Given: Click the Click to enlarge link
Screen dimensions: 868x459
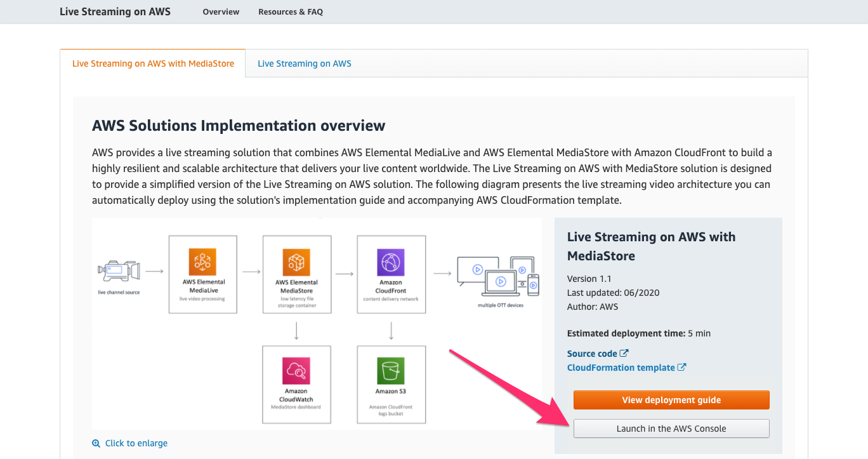Looking at the screenshot, I should (x=136, y=443).
